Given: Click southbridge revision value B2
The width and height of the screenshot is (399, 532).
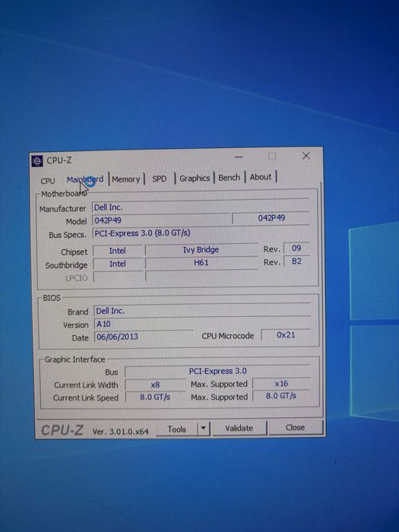Looking at the screenshot, I should point(296,261).
